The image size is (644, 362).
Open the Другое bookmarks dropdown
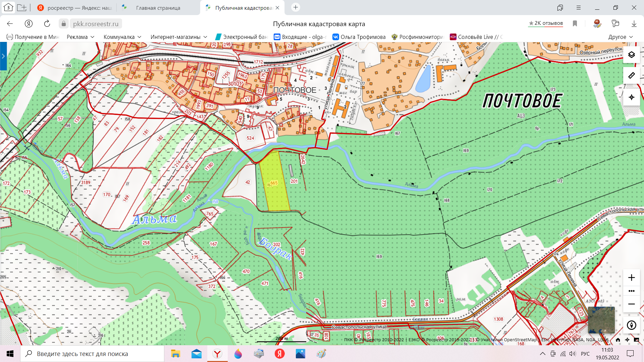point(620,37)
